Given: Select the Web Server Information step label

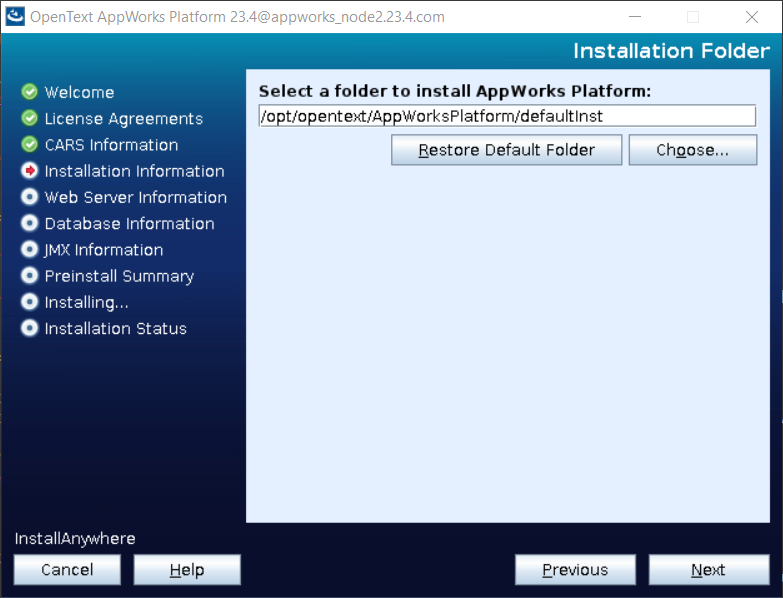Looking at the screenshot, I should pyautogui.click(x=135, y=197).
